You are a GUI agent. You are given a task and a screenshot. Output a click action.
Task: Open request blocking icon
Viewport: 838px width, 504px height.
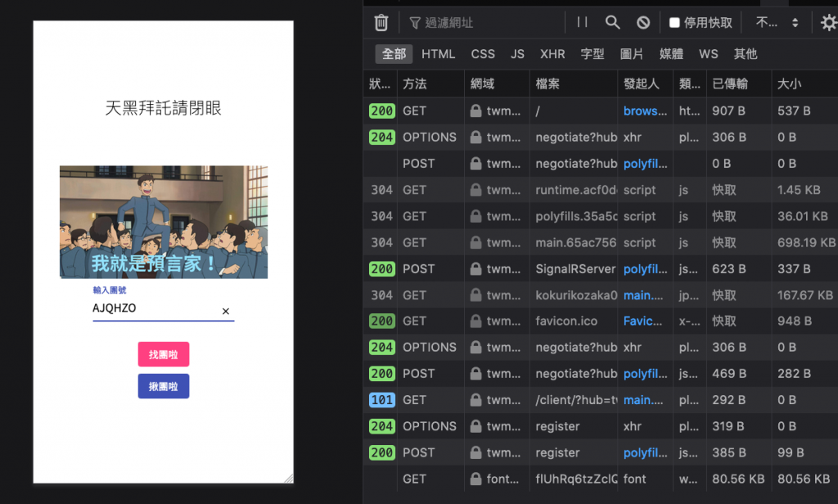pos(643,22)
